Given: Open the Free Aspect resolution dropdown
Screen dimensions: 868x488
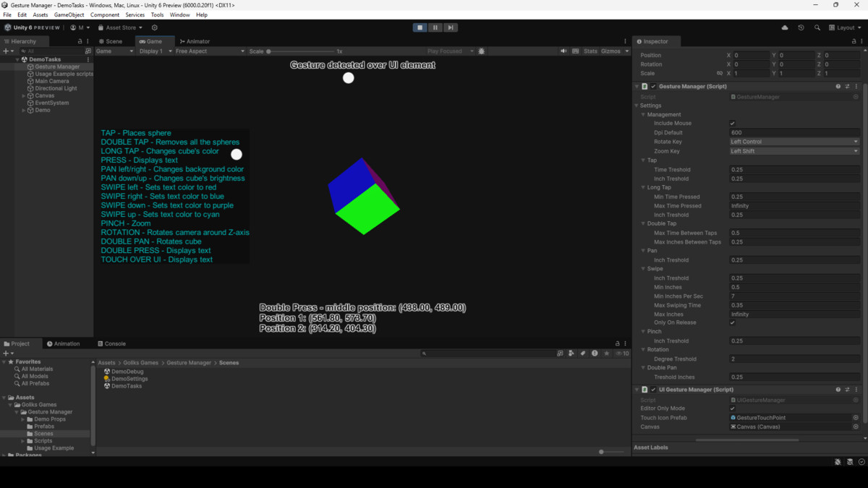Looking at the screenshot, I should click(x=210, y=51).
